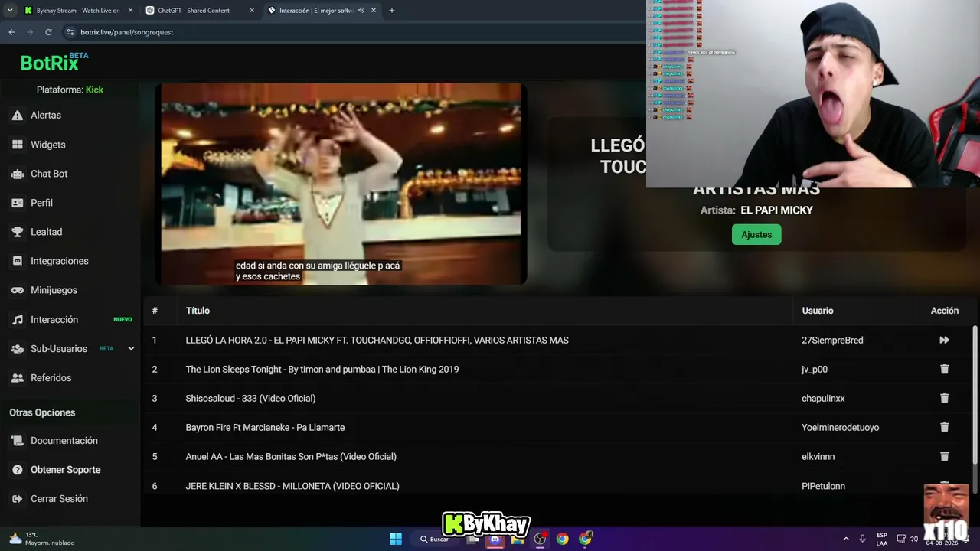Open the Alertas menu item
Screen dimensions: 980x551
46,116
